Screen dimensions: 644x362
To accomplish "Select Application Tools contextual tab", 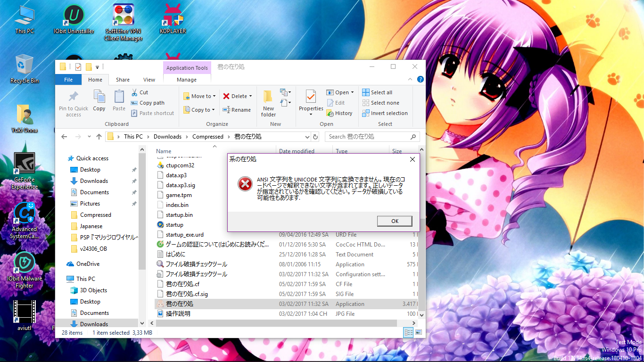I will [187, 68].
